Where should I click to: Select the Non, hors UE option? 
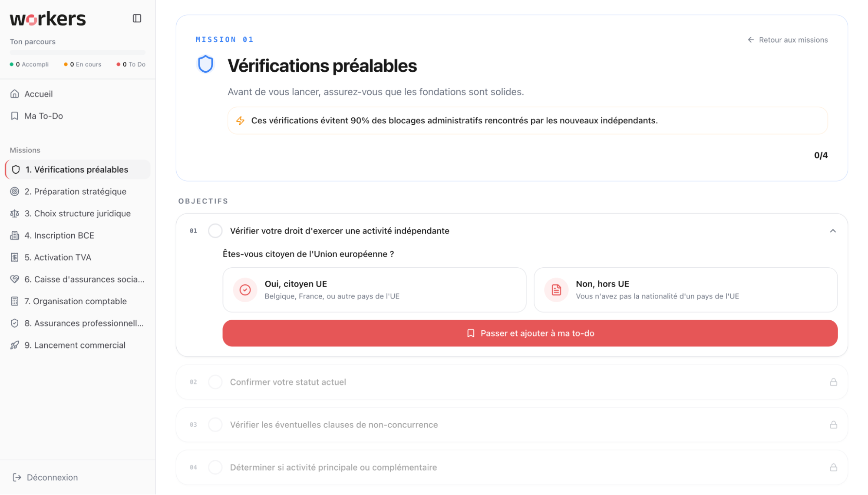pyautogui.click(x=685, y=290)
